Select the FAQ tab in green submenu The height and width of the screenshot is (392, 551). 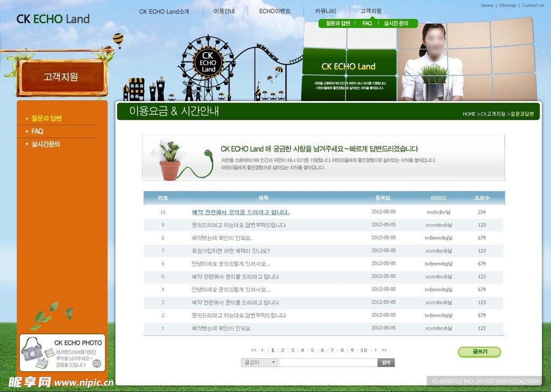tap(367, 24)
